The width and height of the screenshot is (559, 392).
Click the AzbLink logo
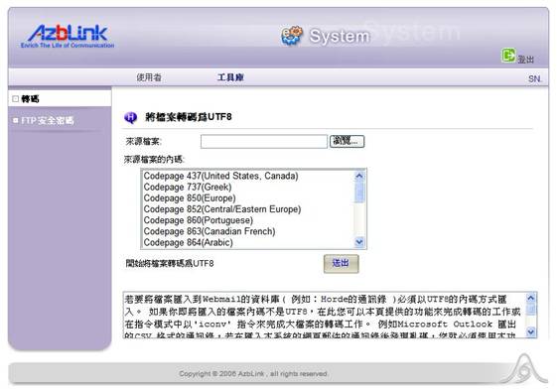coord(68,37)
